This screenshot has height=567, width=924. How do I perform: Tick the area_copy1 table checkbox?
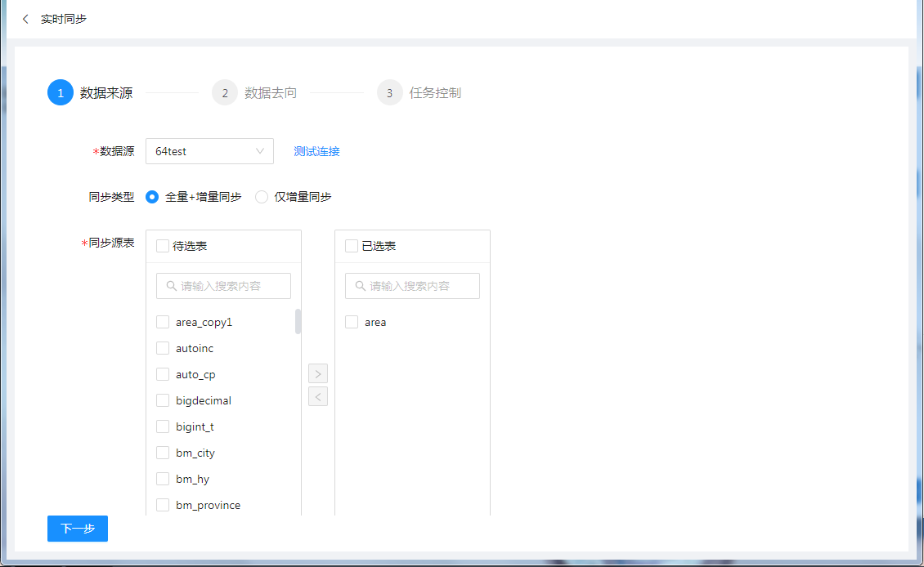163,322
